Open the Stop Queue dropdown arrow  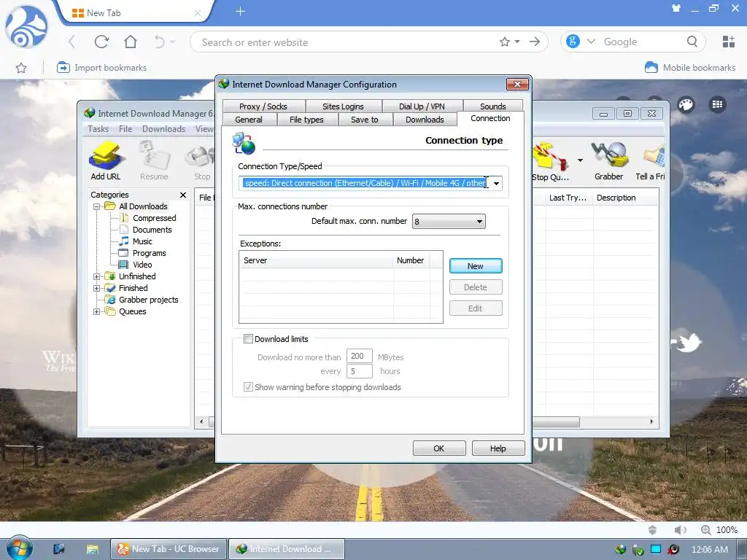click(580, 160)
